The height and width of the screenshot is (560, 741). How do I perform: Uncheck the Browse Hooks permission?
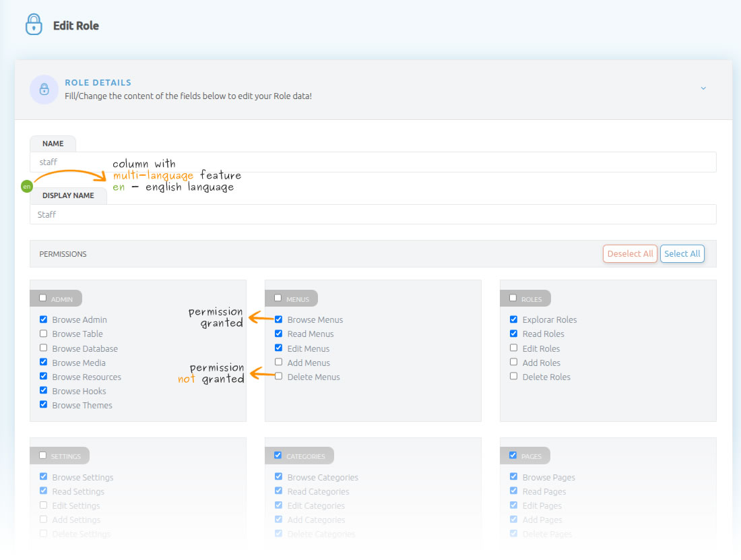click(x=44, y=390)
